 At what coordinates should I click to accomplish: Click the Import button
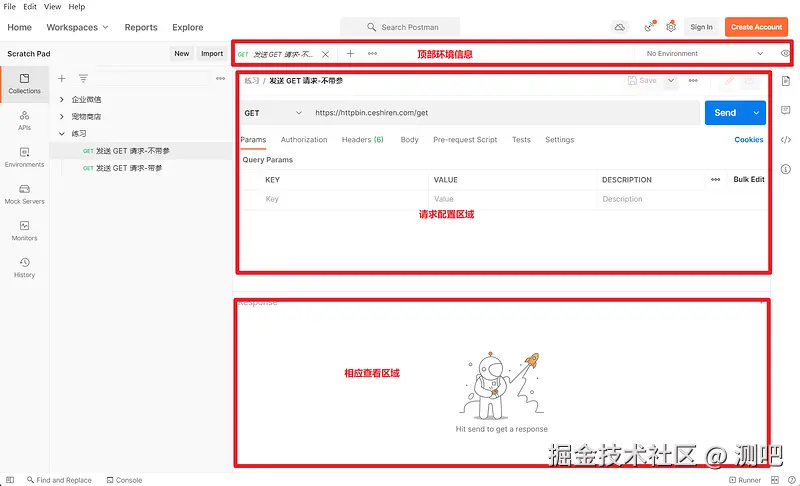(212, 54)
